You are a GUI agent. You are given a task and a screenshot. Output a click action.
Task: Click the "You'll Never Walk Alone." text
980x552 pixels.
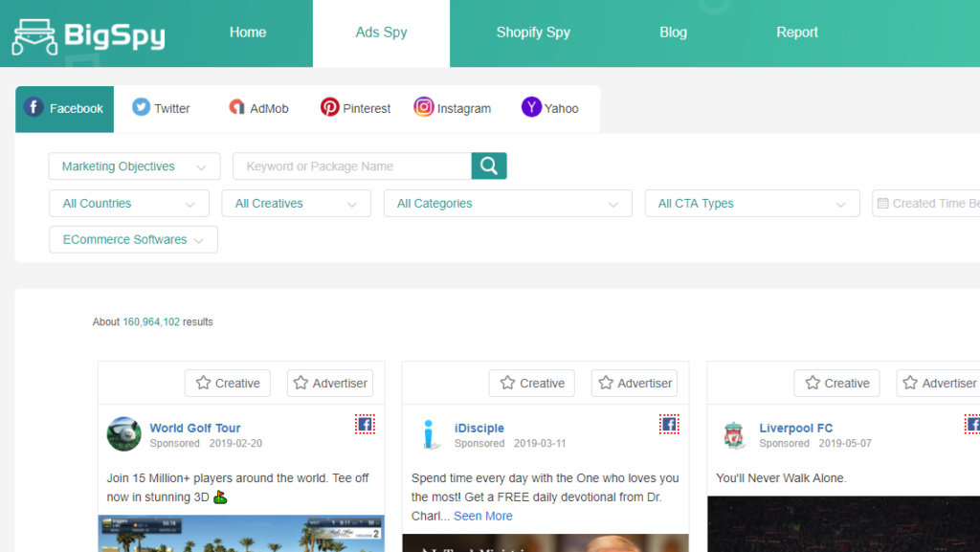click(781, 477)
